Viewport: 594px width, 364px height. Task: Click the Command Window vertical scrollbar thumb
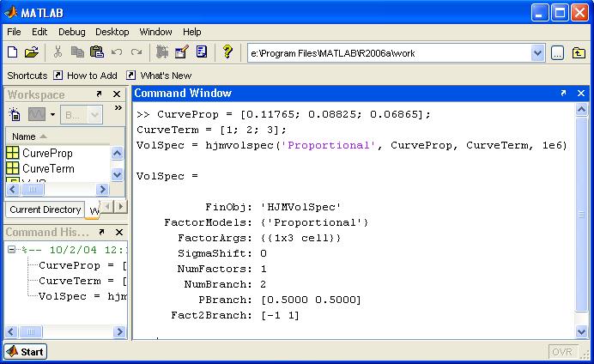tap(581, 215)
